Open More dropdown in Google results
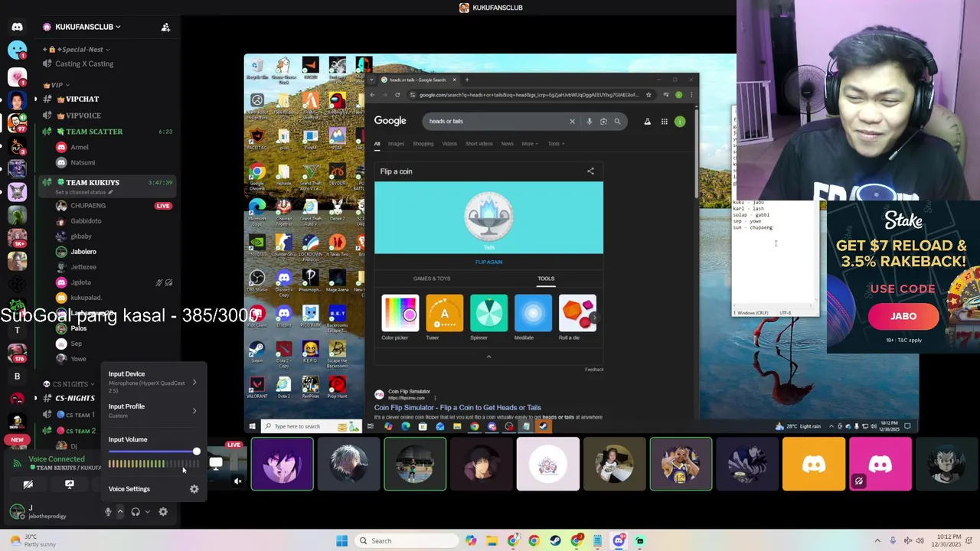 tap(529, 144)
